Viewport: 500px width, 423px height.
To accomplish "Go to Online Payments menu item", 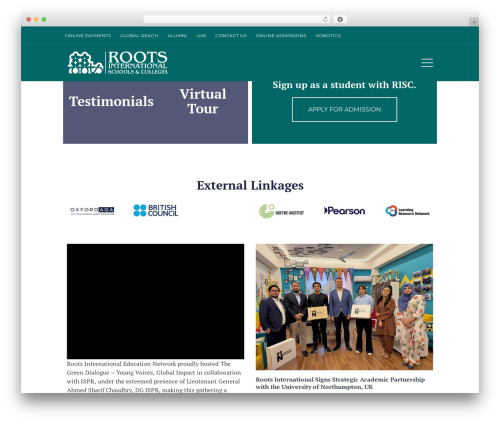I will point(88,36).
